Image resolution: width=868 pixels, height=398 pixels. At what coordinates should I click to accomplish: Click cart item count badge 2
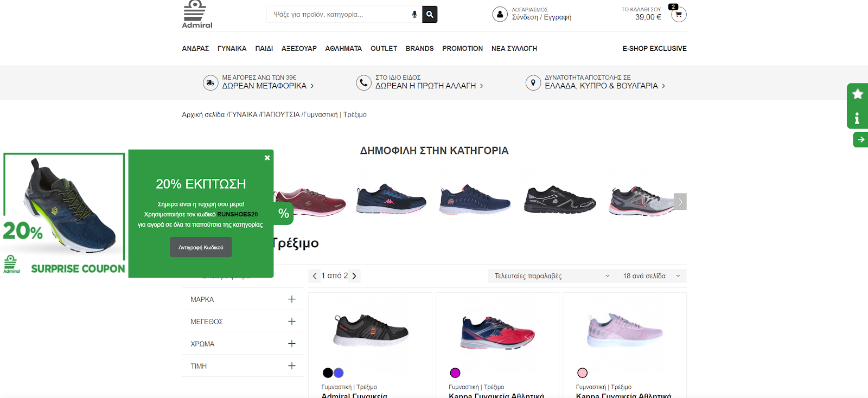[673, 7]
